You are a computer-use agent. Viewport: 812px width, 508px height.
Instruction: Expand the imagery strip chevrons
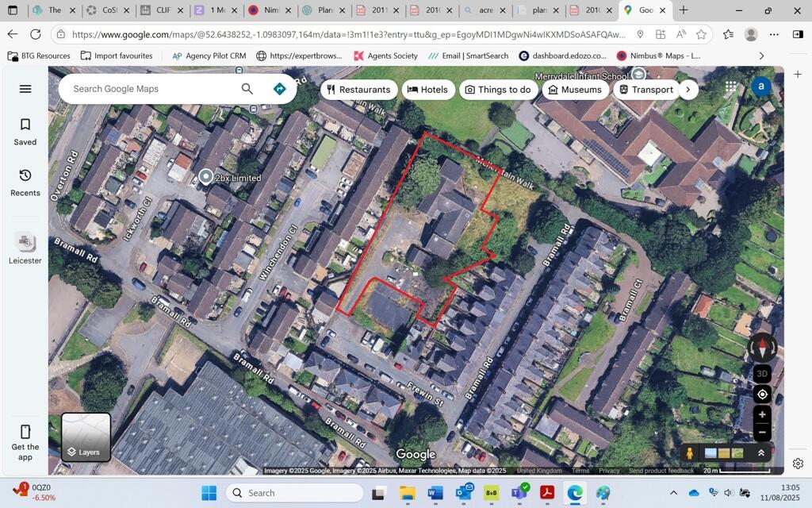(761, 452)
